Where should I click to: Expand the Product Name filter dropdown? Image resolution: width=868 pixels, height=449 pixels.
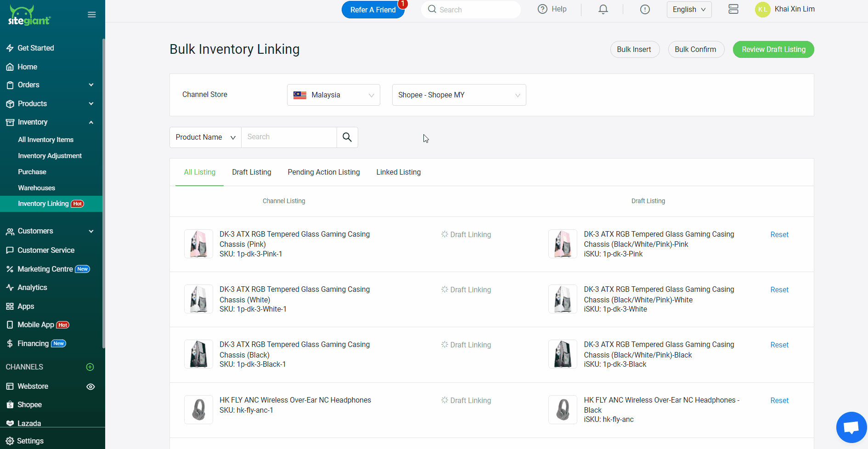pos(205,137)
